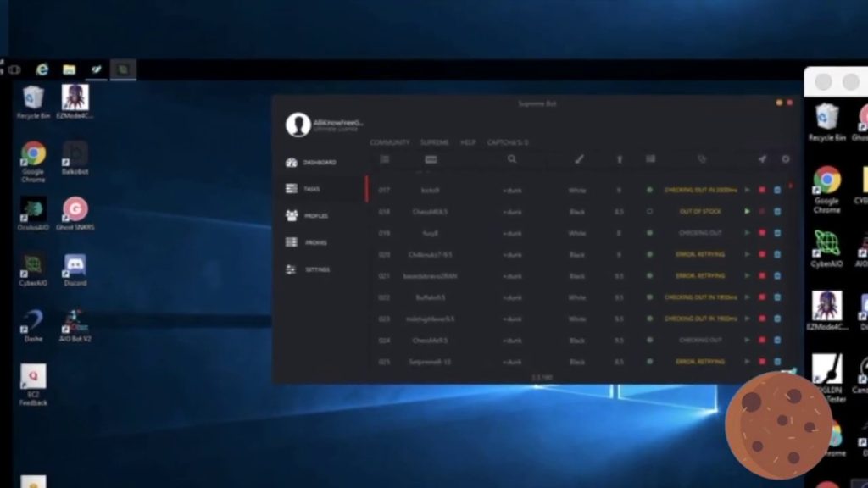Delete task 017 with trash icon
This screenshot has height=488, width=868.
tap(777, 191)
